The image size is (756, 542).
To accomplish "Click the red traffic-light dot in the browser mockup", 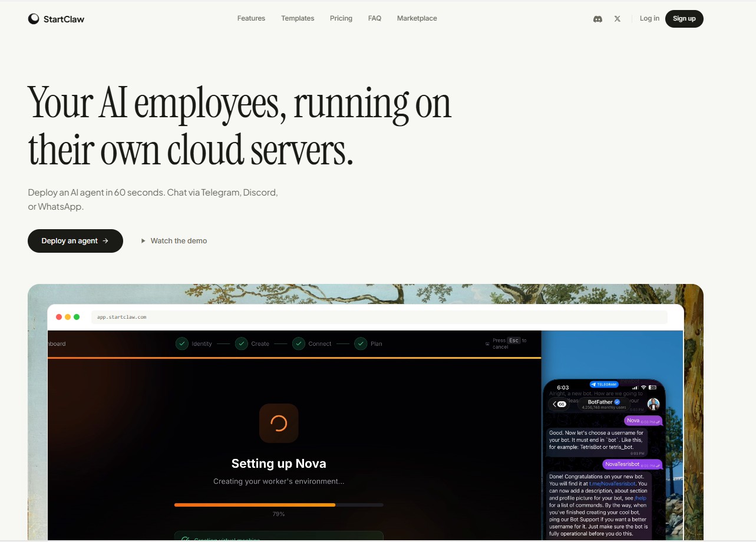I will (59, 316).
